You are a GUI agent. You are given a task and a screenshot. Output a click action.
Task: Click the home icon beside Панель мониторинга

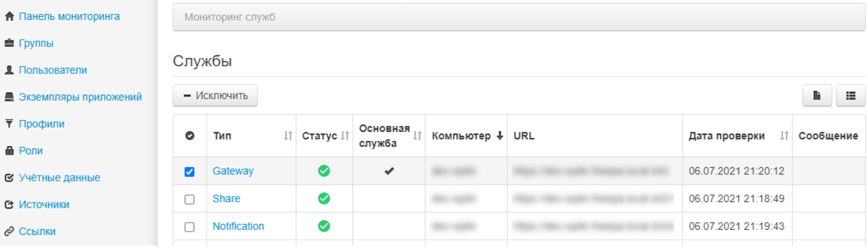(x=9, y=16)
